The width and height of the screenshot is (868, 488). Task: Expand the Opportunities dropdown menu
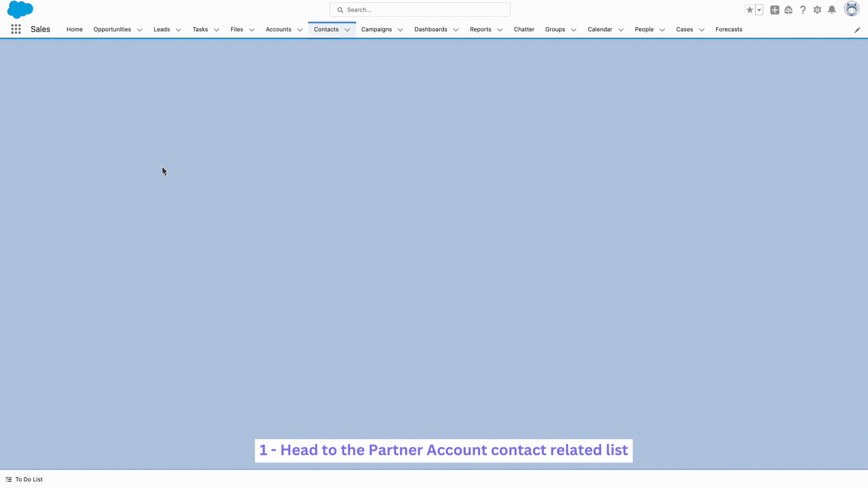coord(140,29)
